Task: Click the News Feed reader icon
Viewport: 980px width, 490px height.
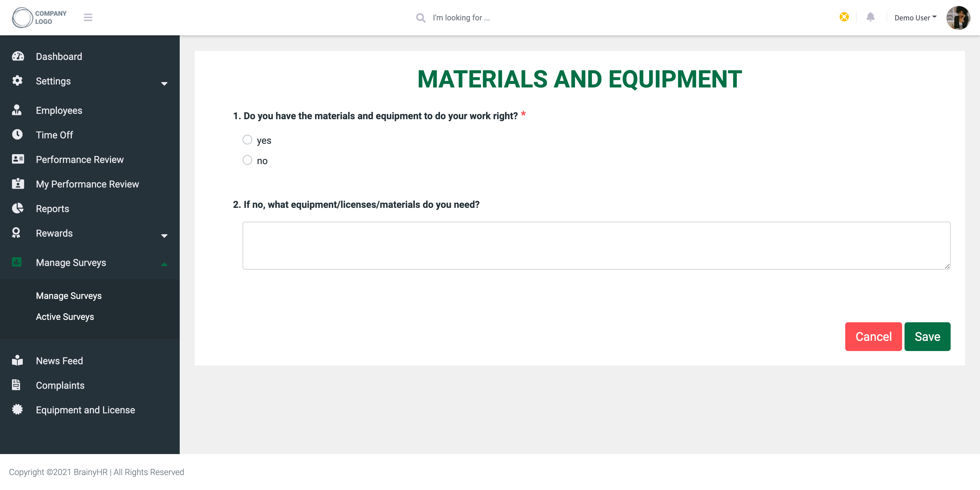Action: pyautogui.click(x=17, y=360)
